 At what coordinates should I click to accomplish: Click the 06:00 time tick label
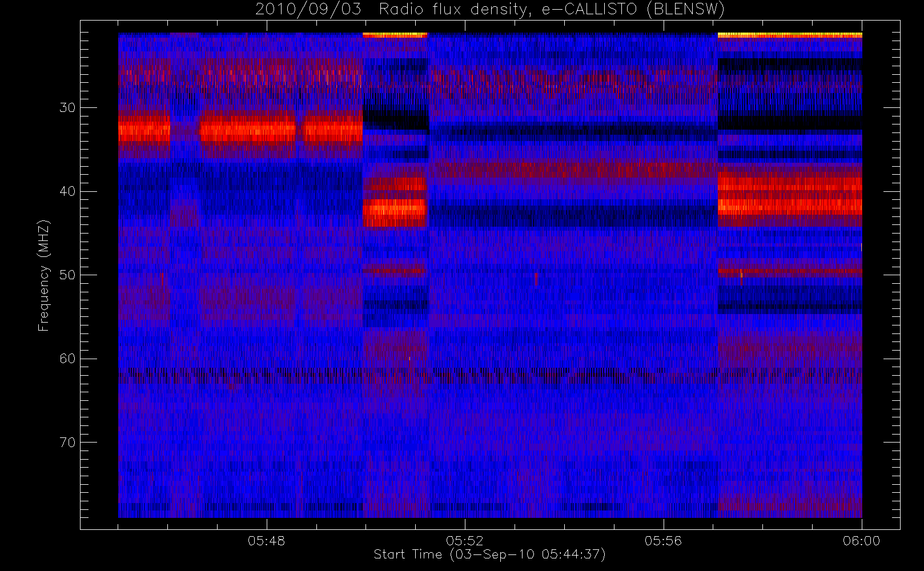[x=861, y=541]
